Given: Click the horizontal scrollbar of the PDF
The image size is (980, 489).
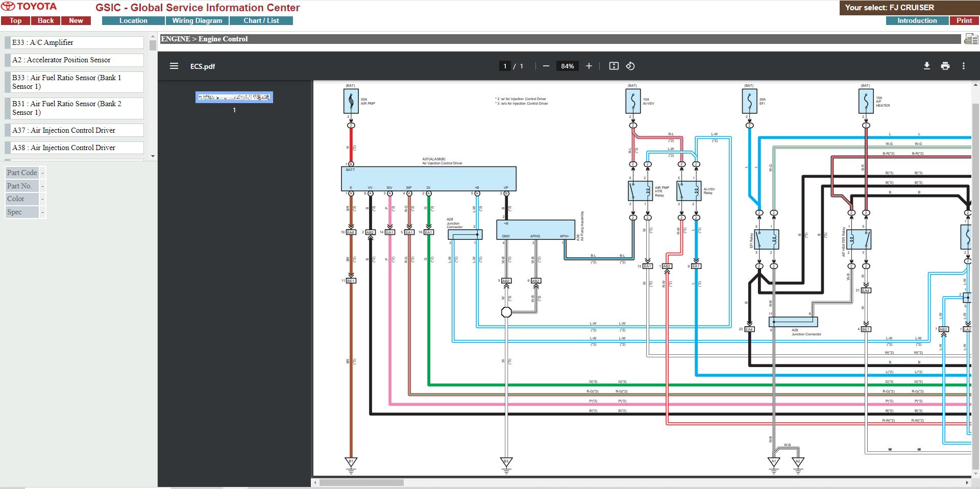Looking at the screenshot, I should pyautogui.click(x=361, y=482).
